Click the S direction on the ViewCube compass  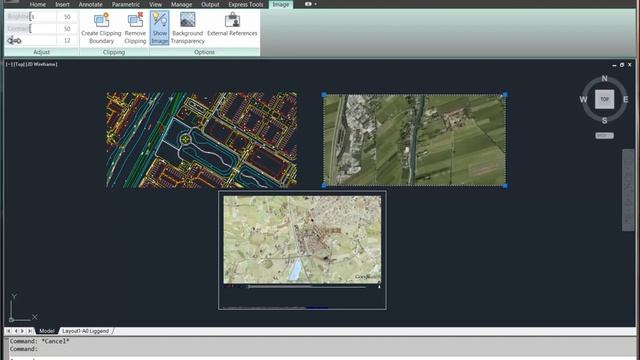604,120
